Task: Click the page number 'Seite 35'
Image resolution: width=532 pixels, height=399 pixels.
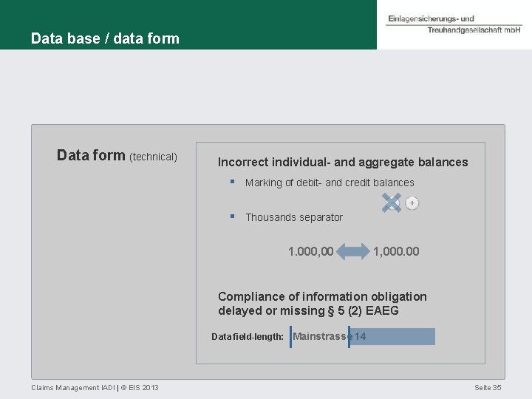Action: click(488, 387)
